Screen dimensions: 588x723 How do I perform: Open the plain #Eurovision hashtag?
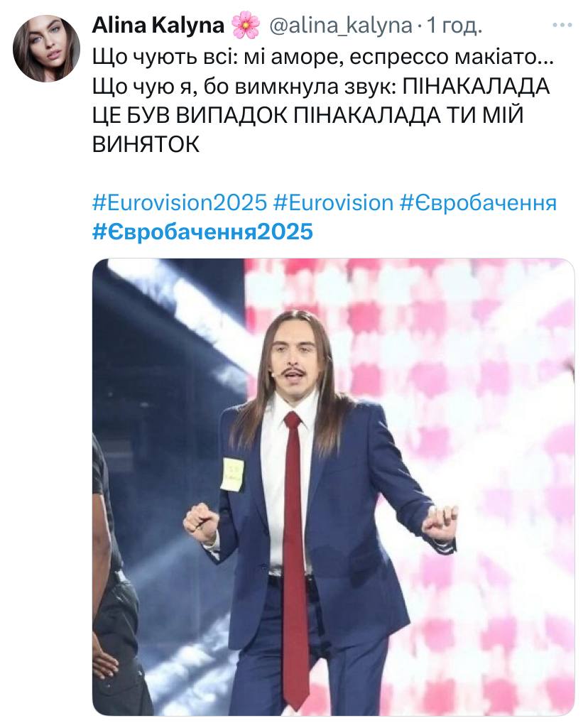point(333,202)
